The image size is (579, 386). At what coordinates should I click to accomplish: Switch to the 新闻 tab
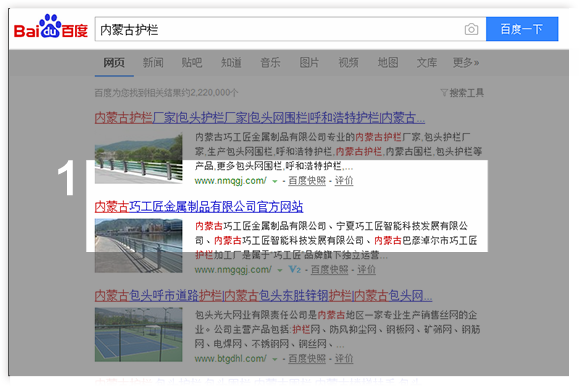153,62
